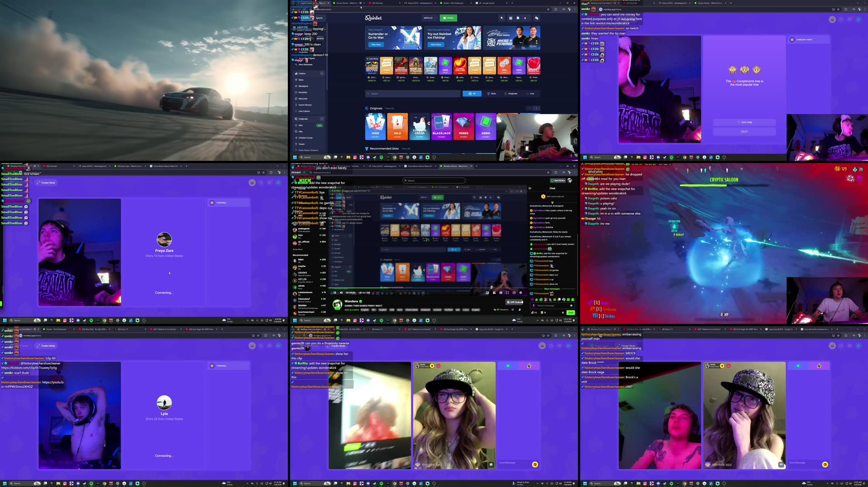Mute the Kick stream player volume

[x=341, y=293]
